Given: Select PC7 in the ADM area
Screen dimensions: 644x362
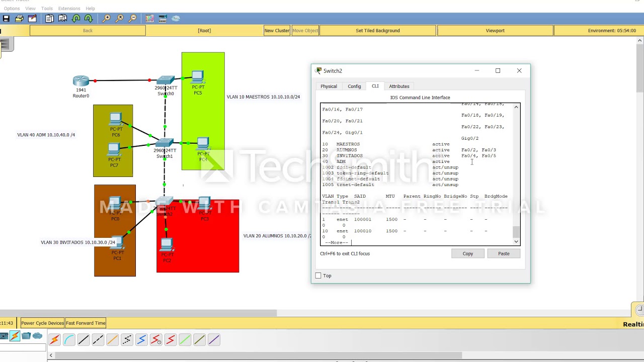Looking at the screenshot, I should (x=114, y=150).
